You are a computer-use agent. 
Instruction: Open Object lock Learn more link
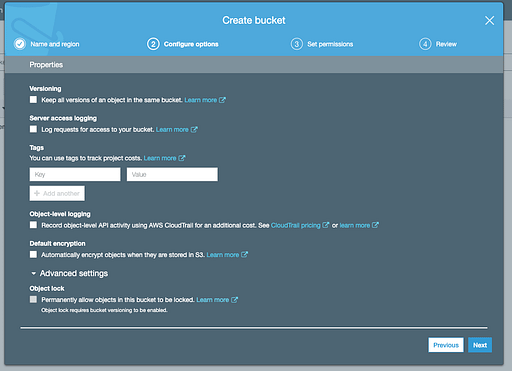pyautogui.click(x=213, y=300)
